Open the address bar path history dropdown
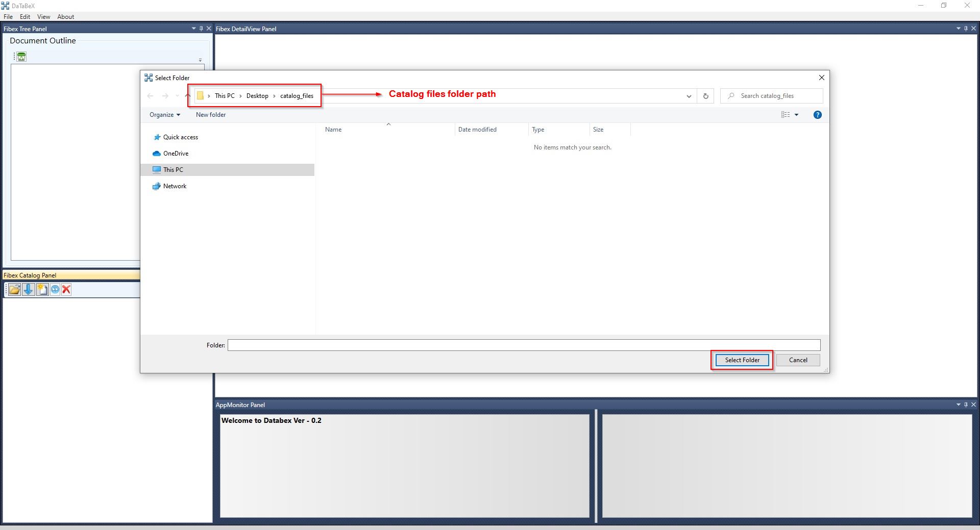980x530 pixels. click(x=689, y=96)
